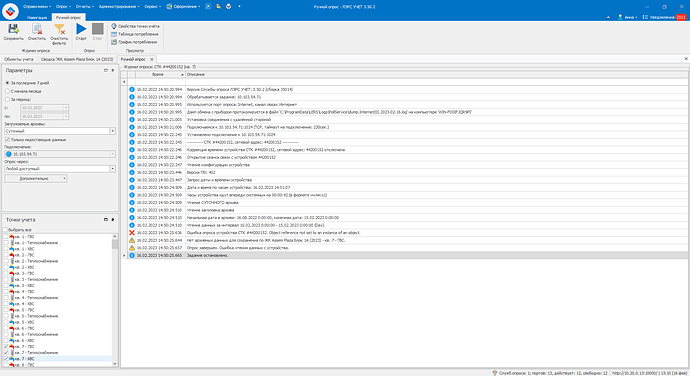
Task: Click the printer icon in quick access bar
Action: point(228,7)
